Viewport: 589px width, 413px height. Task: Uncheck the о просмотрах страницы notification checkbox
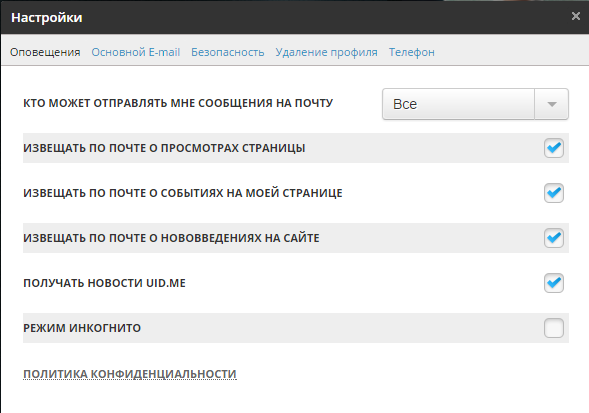click(554, 148)
